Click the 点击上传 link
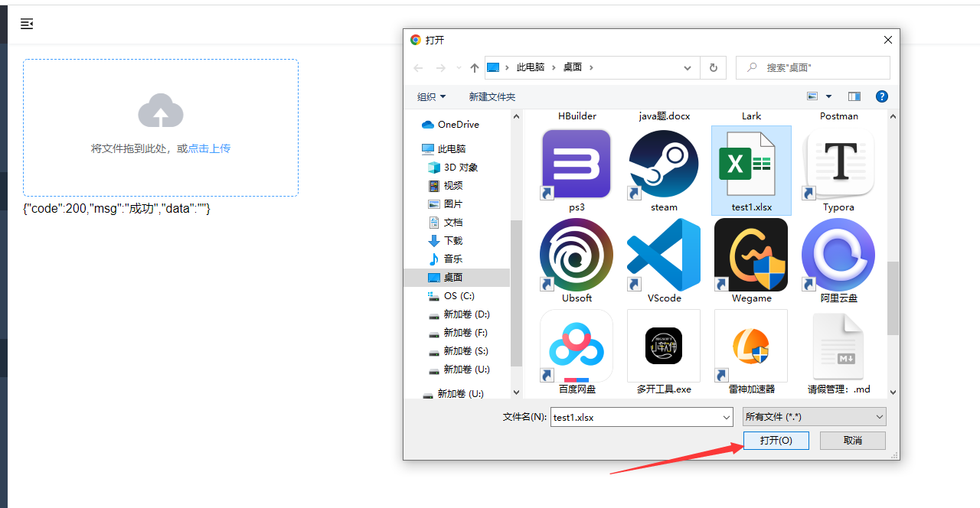The image size is (980, 508). [209, 148]
